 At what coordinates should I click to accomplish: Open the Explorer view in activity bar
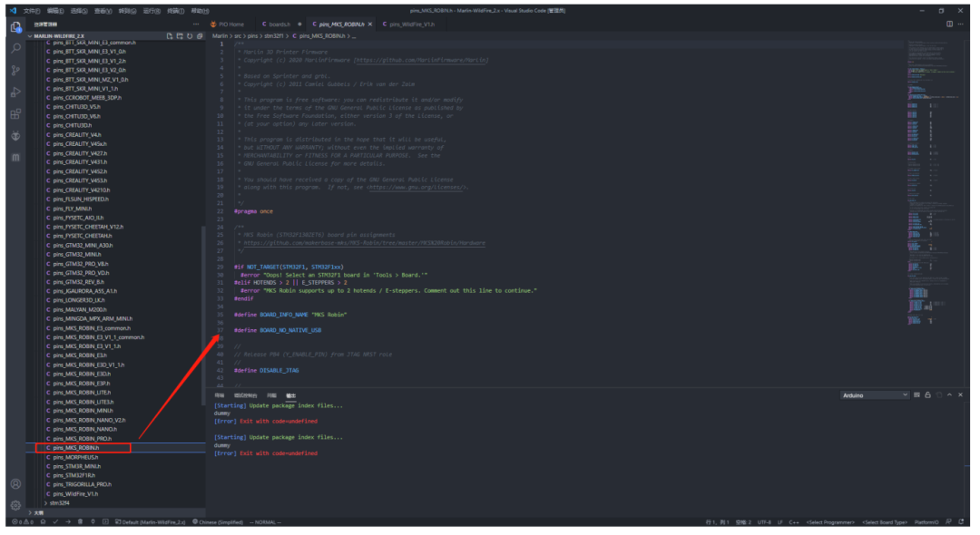pyautogui.click(x=15, y=27)
